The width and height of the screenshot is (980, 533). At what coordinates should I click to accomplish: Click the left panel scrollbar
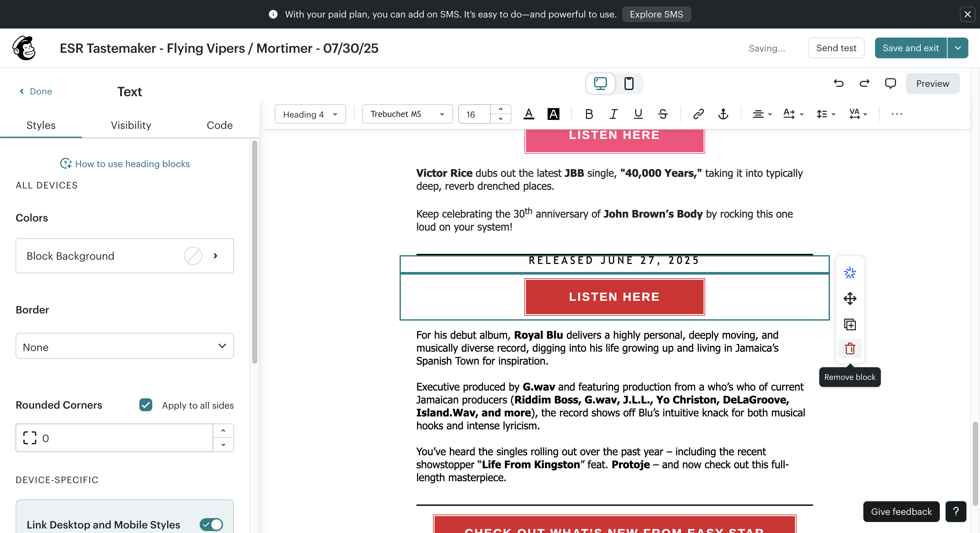254,252
